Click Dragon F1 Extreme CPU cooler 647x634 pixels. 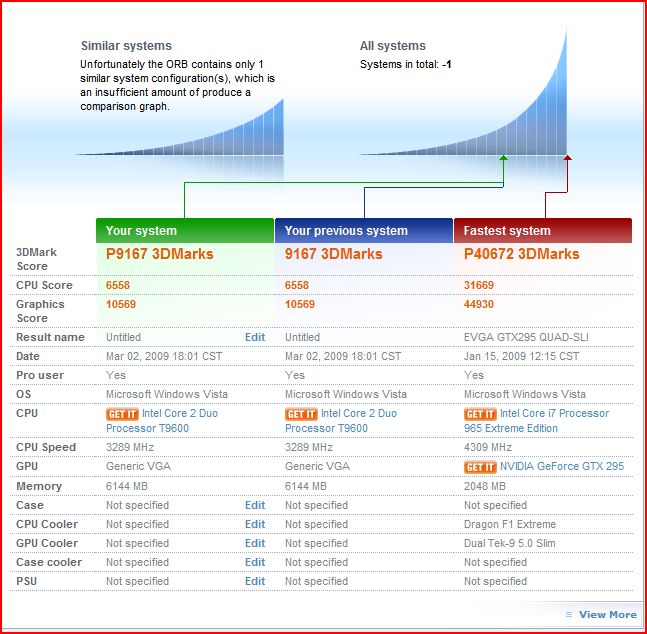[x=510, y=524]
